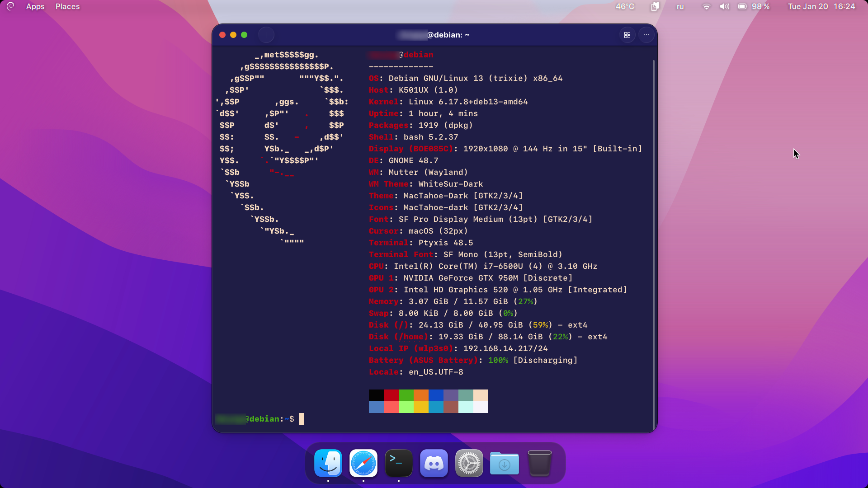The image size is (868, 488).
Task: Open the Wi-Fi status indicator
Action: tap(706, 6)
